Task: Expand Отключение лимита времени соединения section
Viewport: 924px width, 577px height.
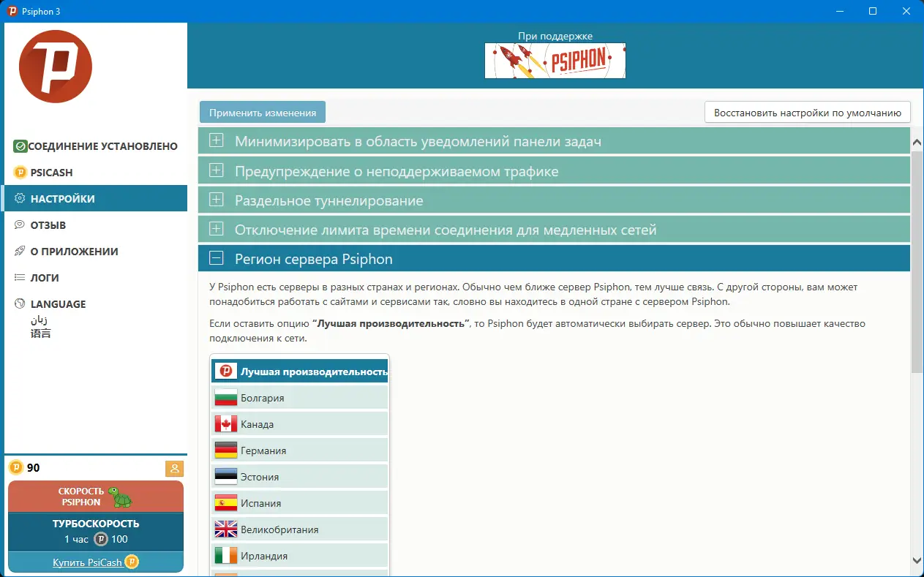Action: click(x=554, y=230)
